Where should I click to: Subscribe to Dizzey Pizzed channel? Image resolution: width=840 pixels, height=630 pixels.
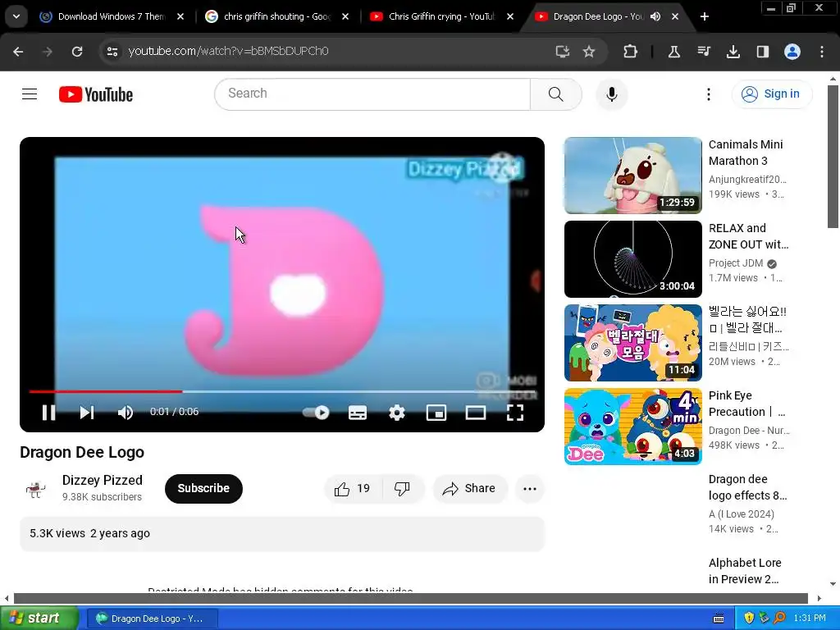point(203,488)
